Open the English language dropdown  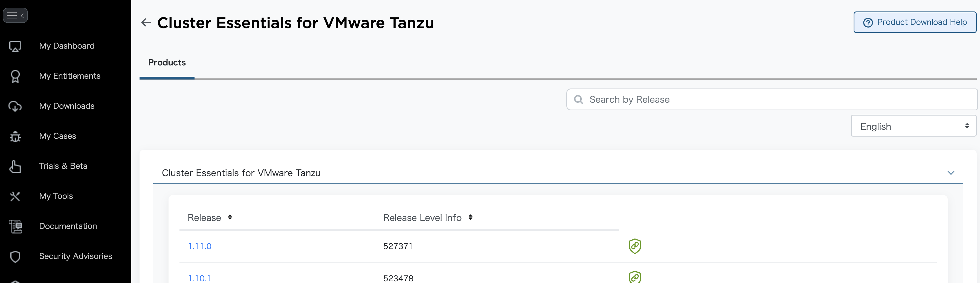[913, 126]
